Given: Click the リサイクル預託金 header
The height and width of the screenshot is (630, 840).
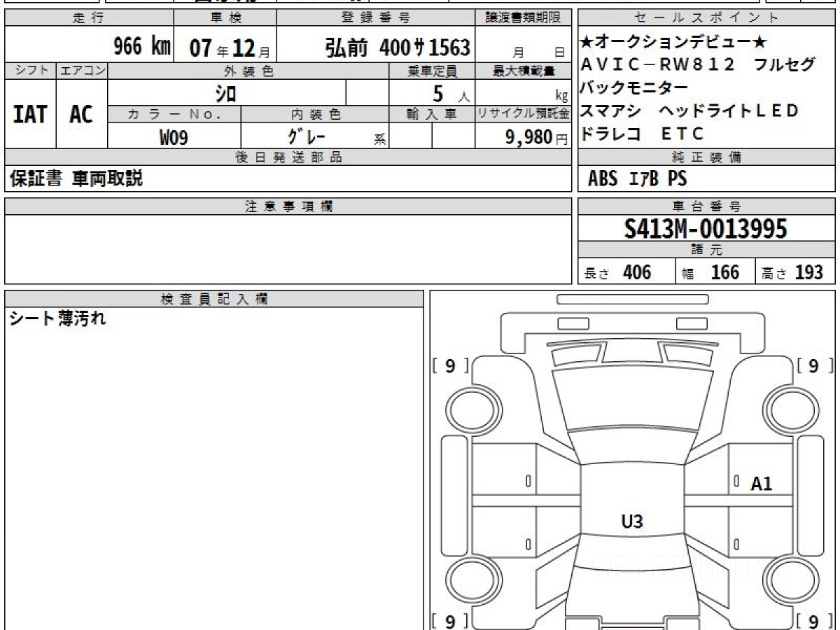Looking at the screenshot, I should pyautogui.click(x=523, y=113).
